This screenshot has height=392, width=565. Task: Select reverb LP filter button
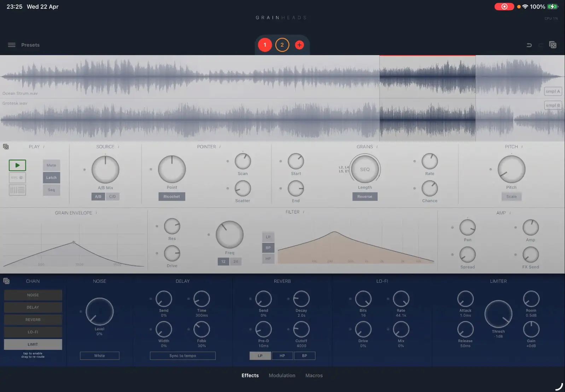pyautogui.click(x=260, y=356)
